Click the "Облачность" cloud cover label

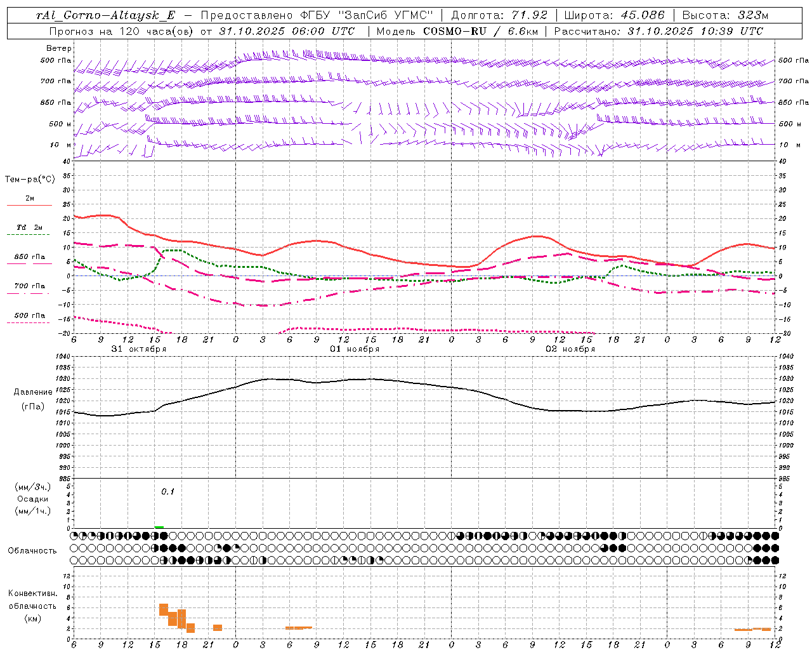32,550
